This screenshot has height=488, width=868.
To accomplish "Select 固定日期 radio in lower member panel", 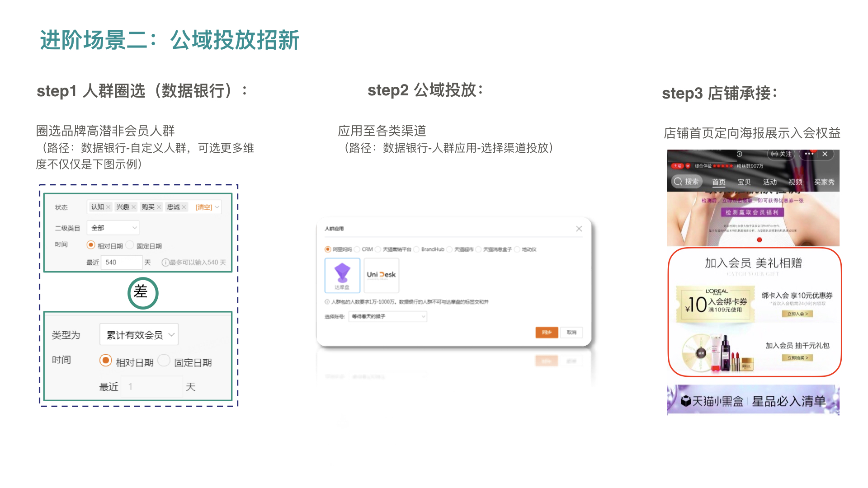I will point(164,361).
